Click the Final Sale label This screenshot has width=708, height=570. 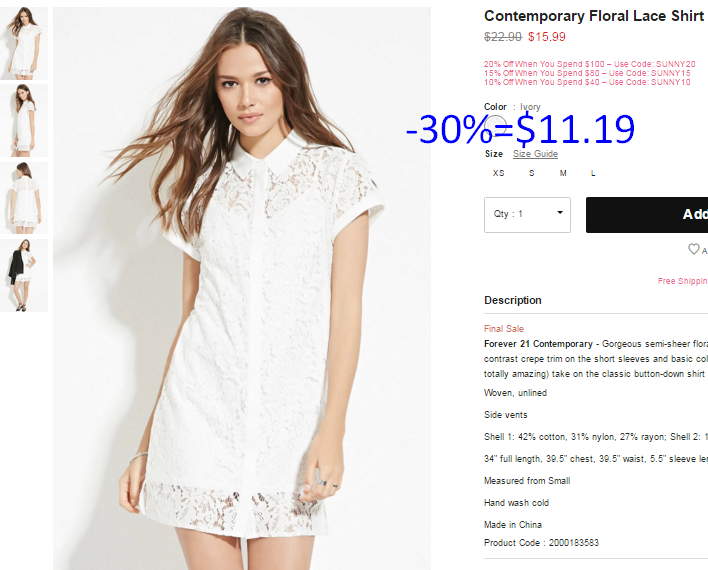point(503,329)
